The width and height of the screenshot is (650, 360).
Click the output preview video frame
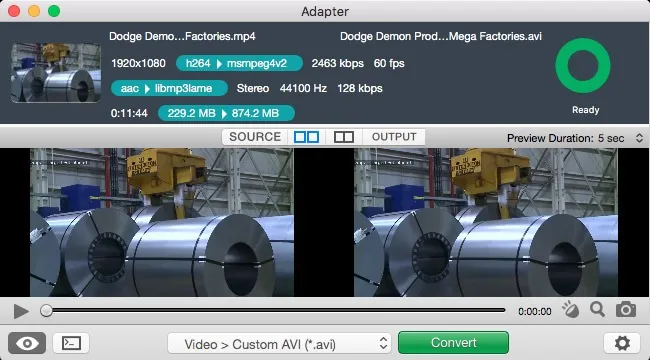click(x=486, y=222)
